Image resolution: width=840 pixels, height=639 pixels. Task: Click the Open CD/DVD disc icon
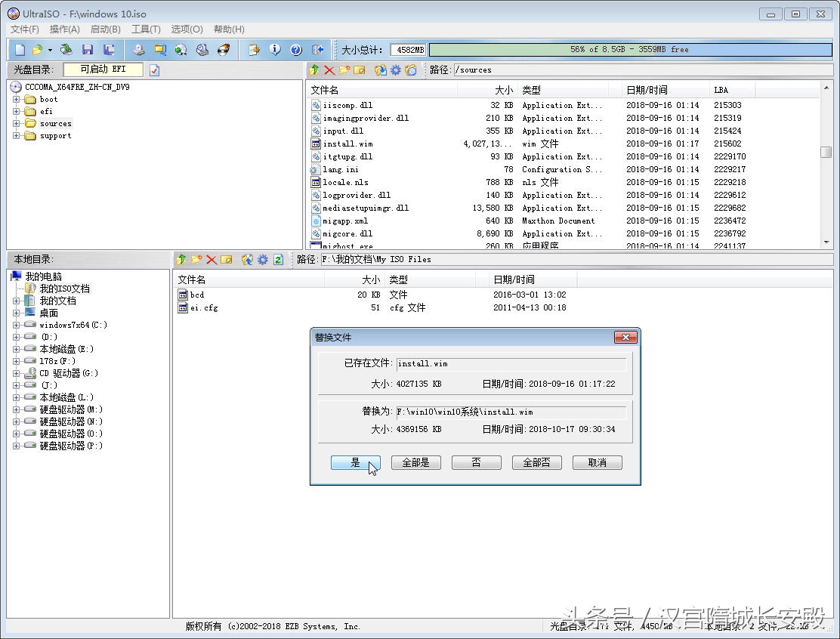[66, 50]
